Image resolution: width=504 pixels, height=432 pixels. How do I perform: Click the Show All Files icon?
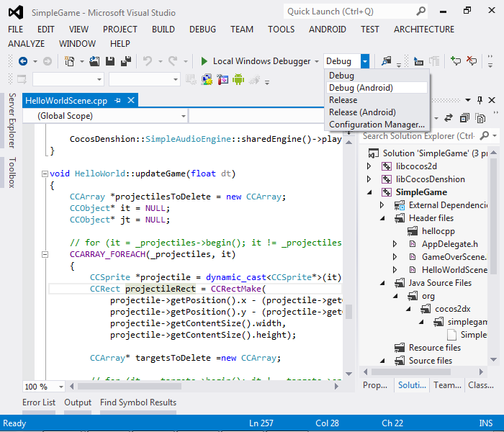pyautogui.click(x=480, y=118)
